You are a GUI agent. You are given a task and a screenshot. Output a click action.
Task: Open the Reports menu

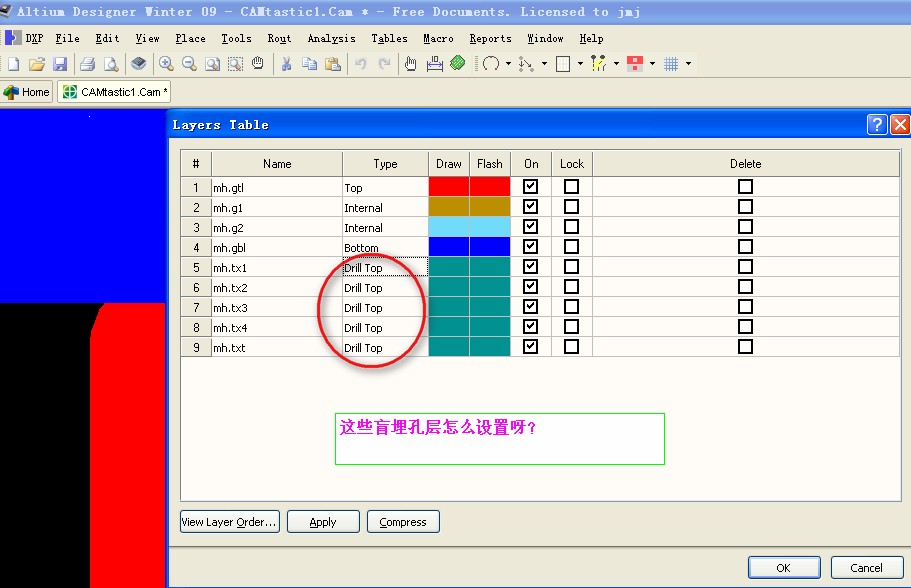490,38
